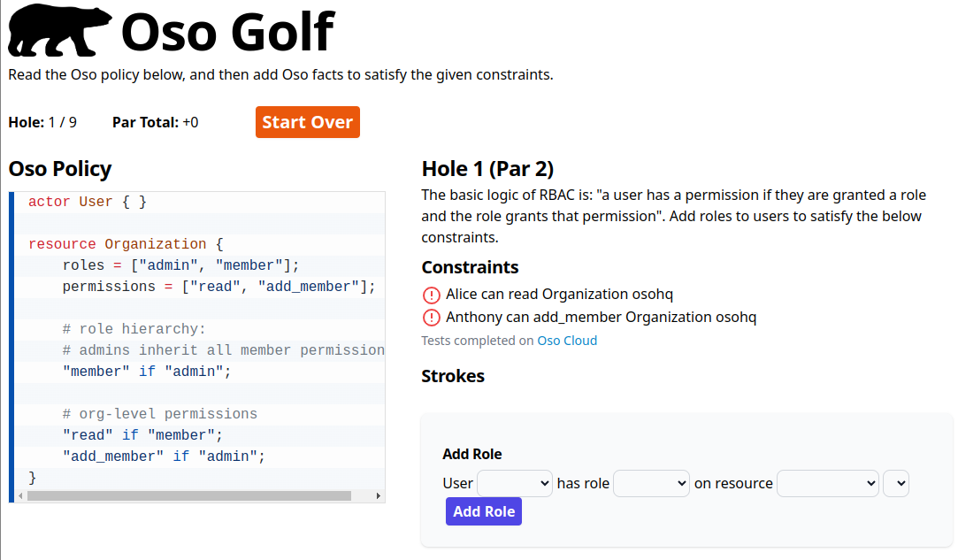This screenshot has width=958, height=560.
Task: Select the "Anthony can add_member Organization osohq" constraint
Action: [x=601, y=317]
